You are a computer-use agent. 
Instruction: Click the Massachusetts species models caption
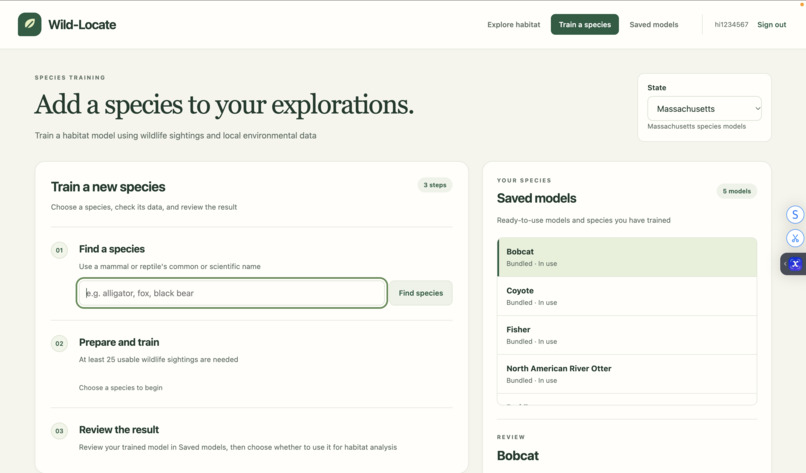[x=697, y=126]
